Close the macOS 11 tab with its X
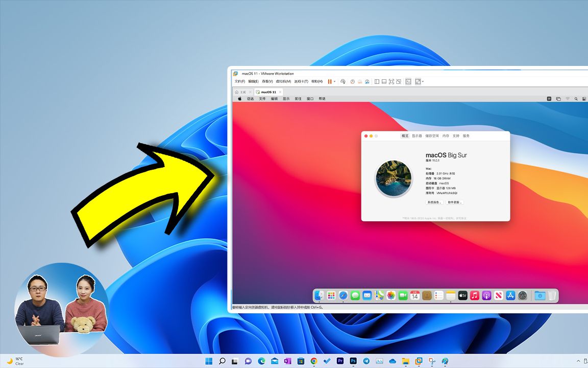588x368 pixels. (x=280, y=92)
